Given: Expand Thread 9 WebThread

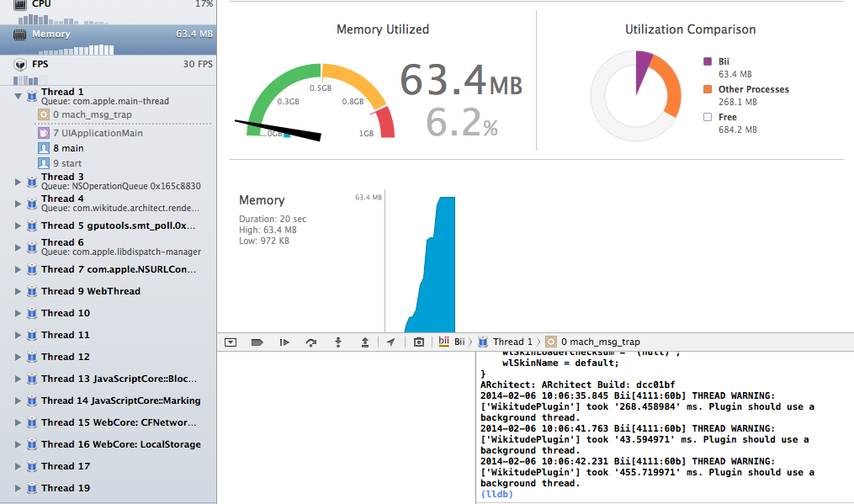Looking at the screenshot, I should pyautogui.click(x=18, y=291).
